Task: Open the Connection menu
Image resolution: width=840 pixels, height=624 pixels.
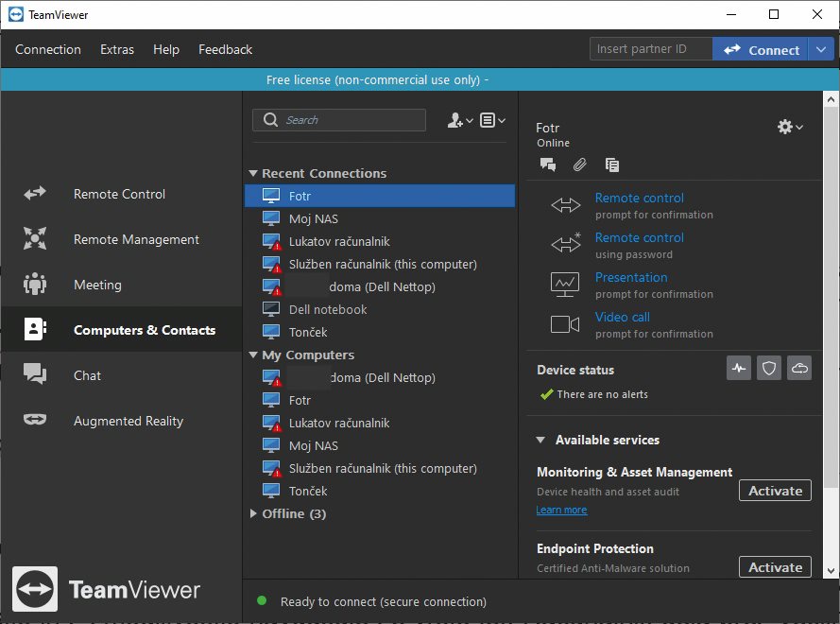Action: click(48, 49)
